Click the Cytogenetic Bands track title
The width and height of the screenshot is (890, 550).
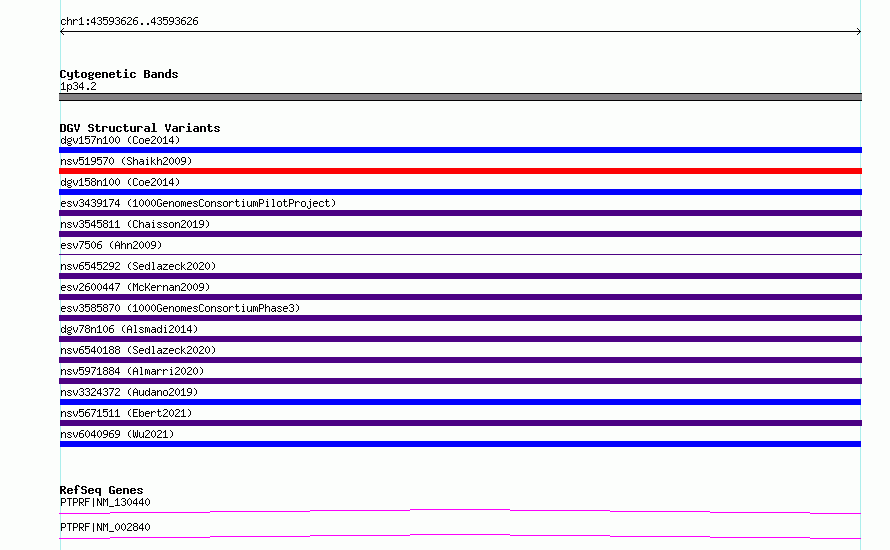click(x=119, y=74)
